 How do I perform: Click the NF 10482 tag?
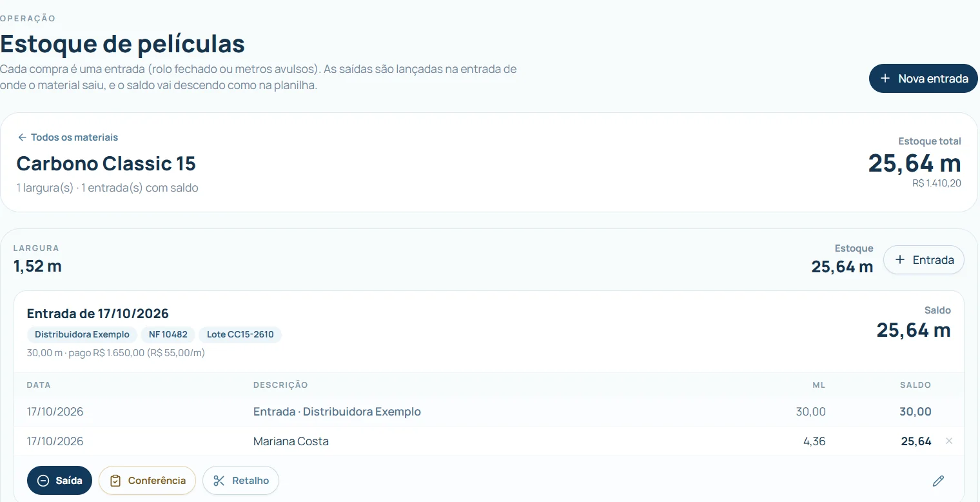168,334
